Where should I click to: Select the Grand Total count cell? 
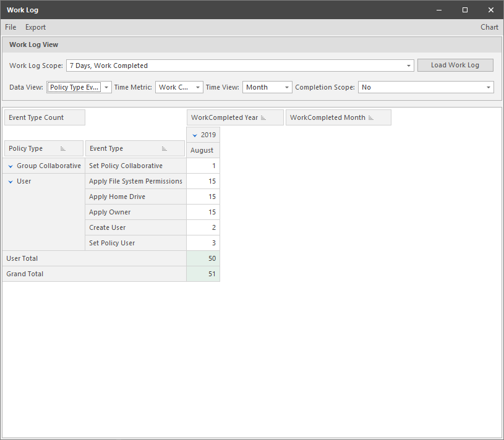[203, 274]
